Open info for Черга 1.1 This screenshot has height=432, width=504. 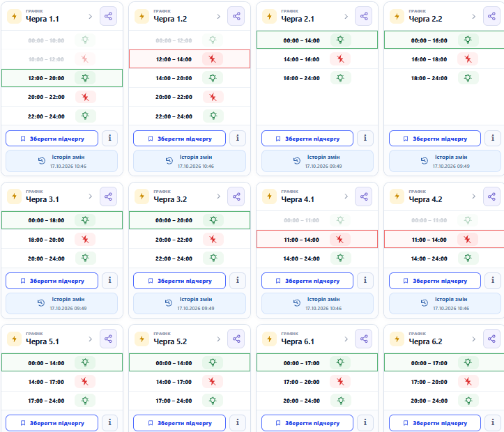(109, 139)
